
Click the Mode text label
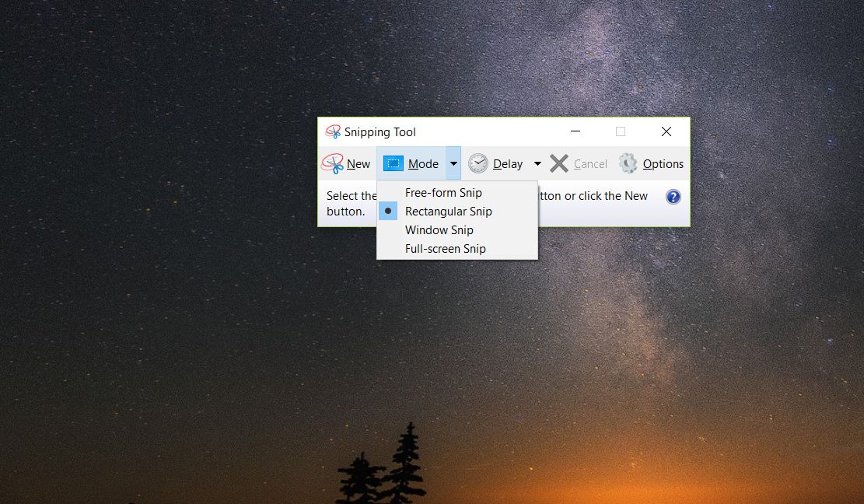coord(423,164)
